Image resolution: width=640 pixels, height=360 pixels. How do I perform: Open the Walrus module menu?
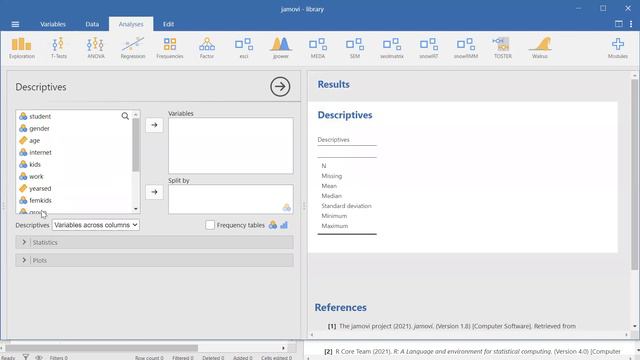540,48
